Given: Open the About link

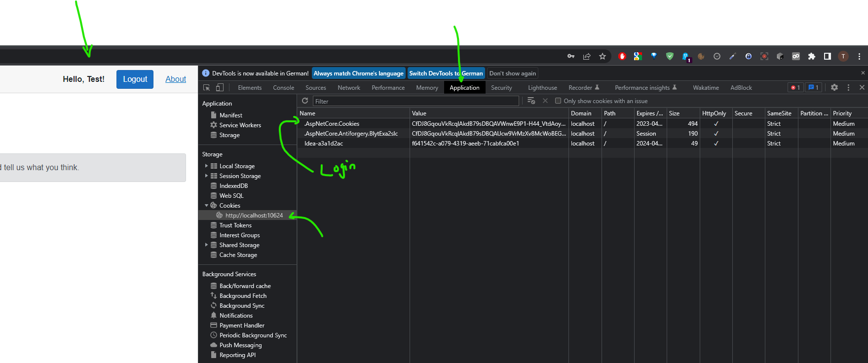Looking at the screenshot, I should pos(176,79).
